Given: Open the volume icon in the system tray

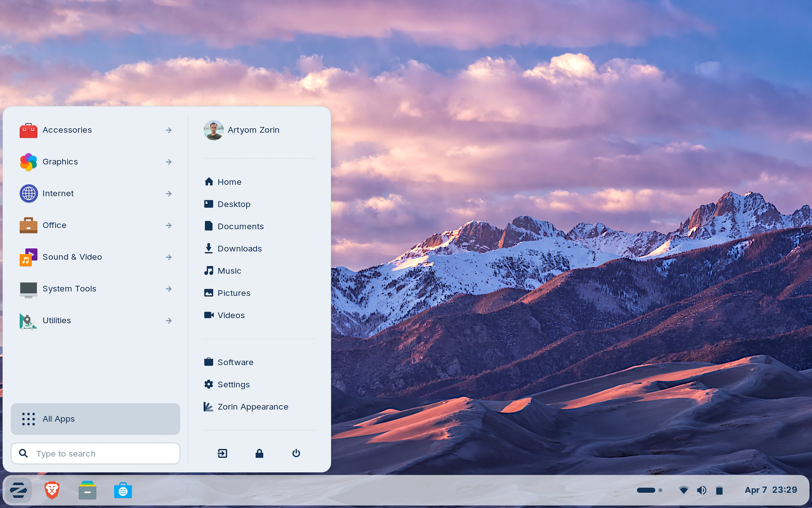Looking at the screenshot, I should tap(702, 490).
